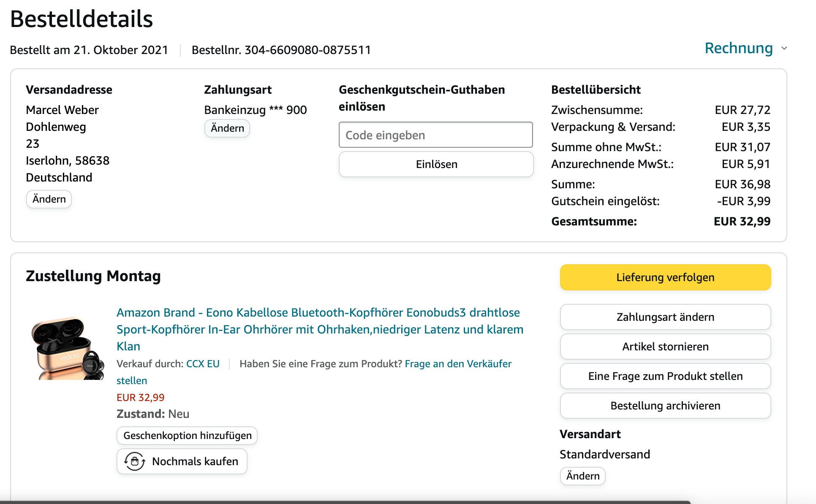Click Geschenkoption hinzufügen button
Image resolution: width=816 pixels, height=504 pixels.
pos(187,435)
